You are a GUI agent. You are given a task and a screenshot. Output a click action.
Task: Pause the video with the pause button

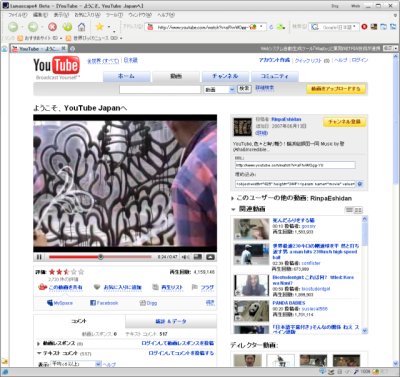pyautogui.click(x=39, y=257)
